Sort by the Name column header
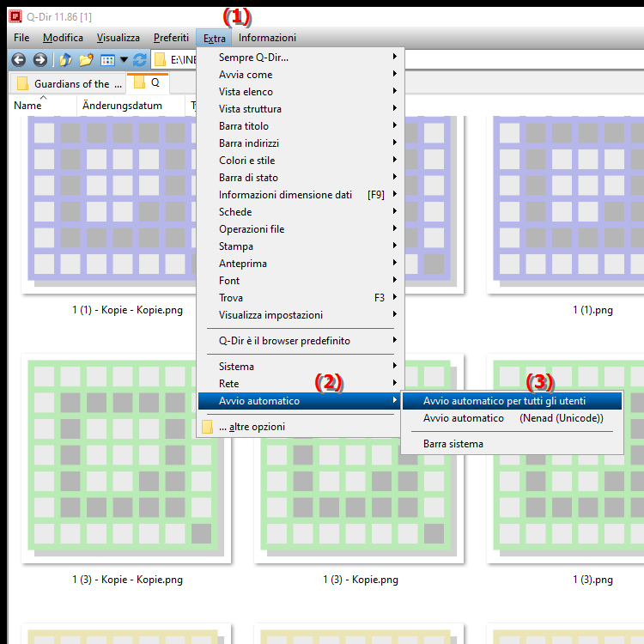 tap(43, 106)
